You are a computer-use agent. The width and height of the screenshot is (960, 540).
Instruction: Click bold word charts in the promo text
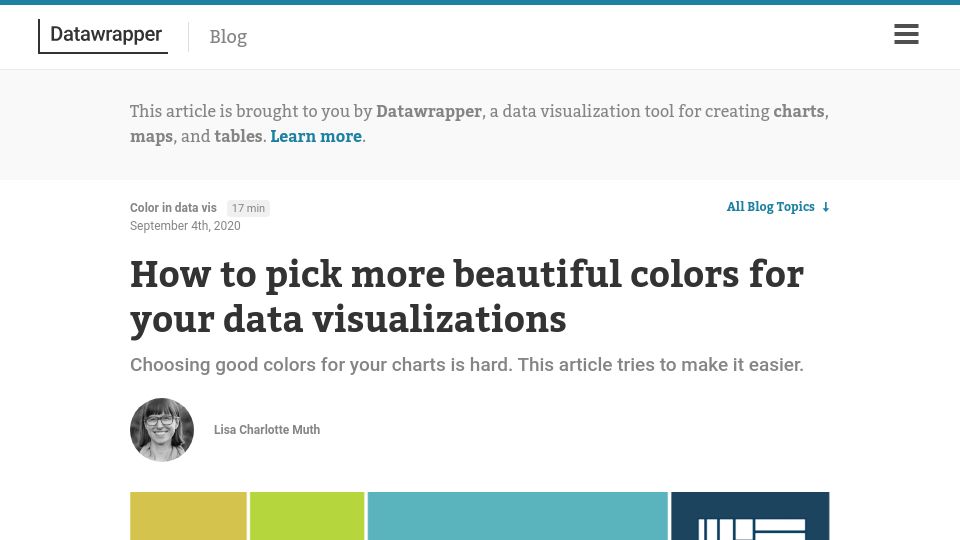point(799,111)
